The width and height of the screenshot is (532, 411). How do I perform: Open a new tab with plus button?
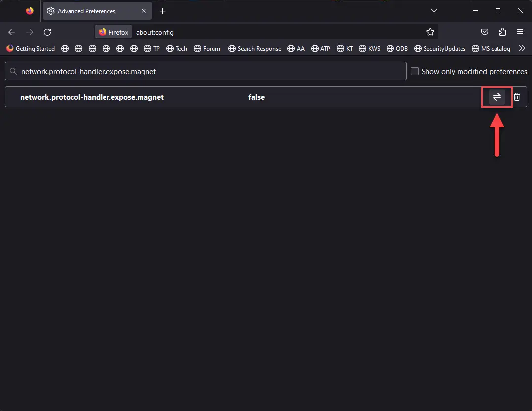[x=163, y=11]
